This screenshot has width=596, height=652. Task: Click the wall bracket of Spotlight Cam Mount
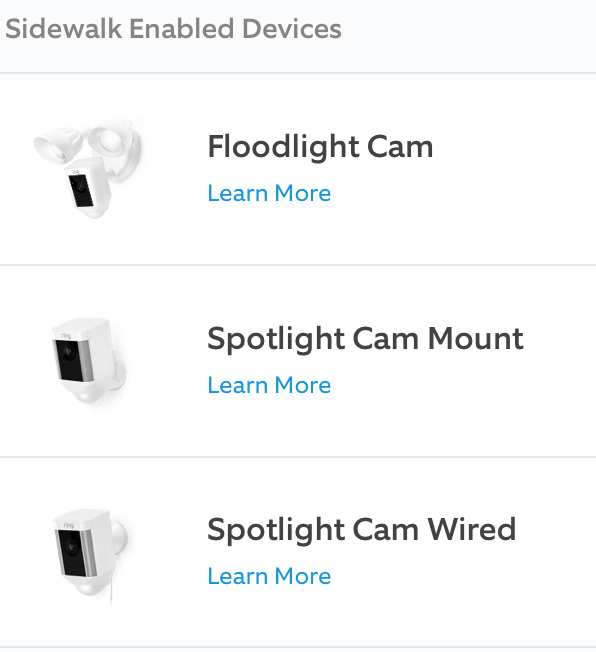119,372
